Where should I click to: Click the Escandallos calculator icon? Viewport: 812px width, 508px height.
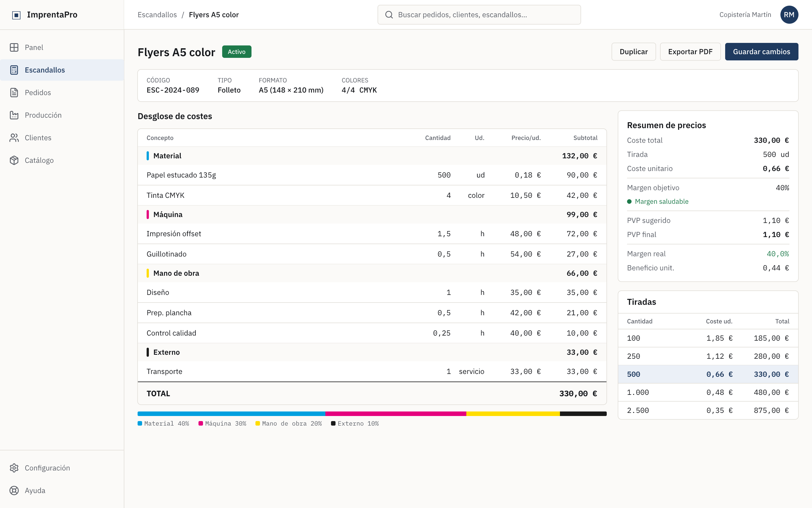[14, 70]
